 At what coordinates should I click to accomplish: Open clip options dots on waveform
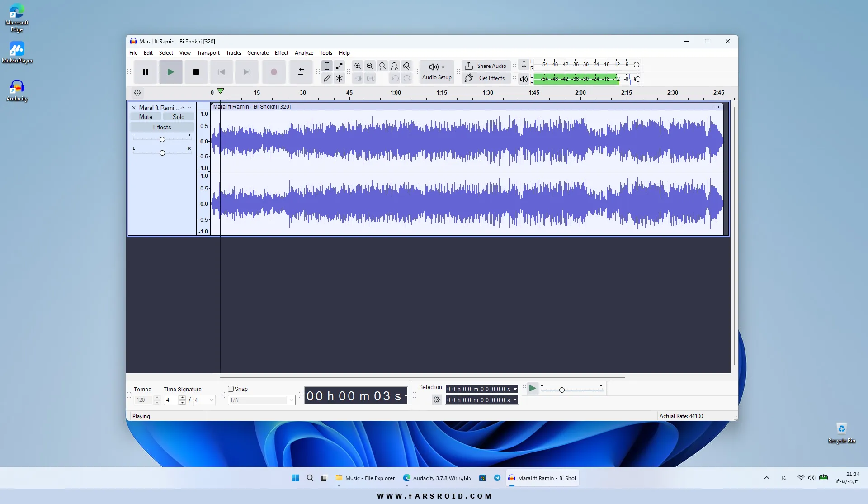click(716, 107)
